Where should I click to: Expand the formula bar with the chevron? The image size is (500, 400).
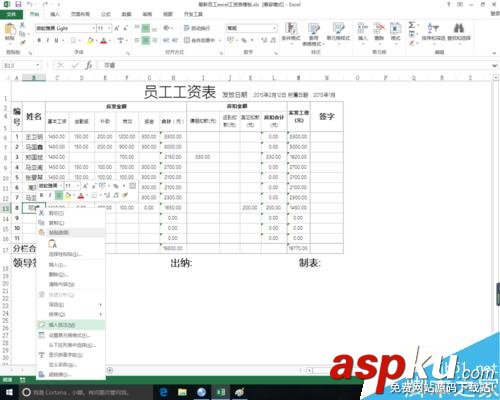[x=495, y=65]
